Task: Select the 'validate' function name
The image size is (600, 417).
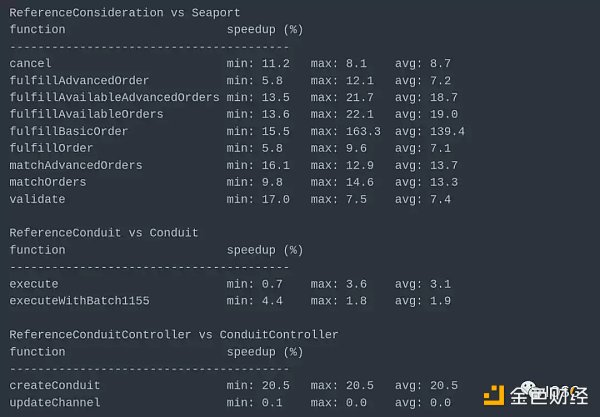Action: (x=37, y=199)
